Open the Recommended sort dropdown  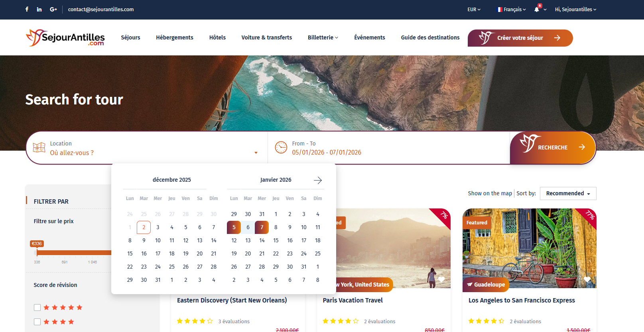pyautogui.click(x=568, y=193)
